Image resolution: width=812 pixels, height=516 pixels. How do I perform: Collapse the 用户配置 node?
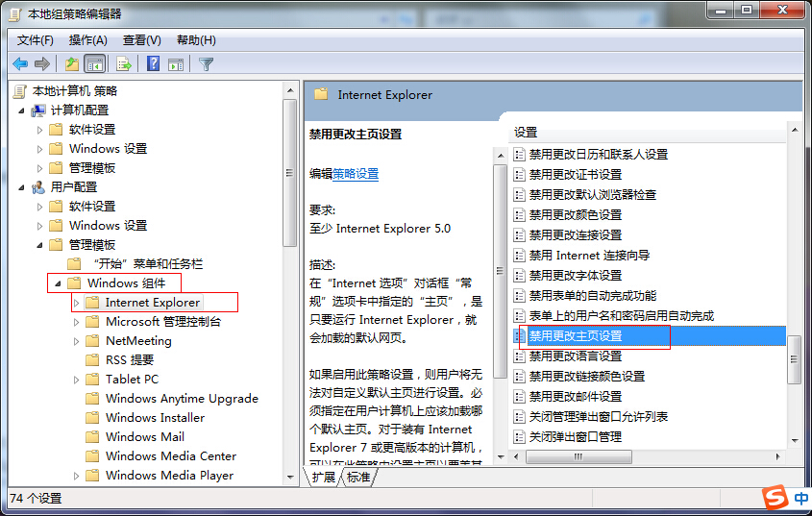point(22,187)
